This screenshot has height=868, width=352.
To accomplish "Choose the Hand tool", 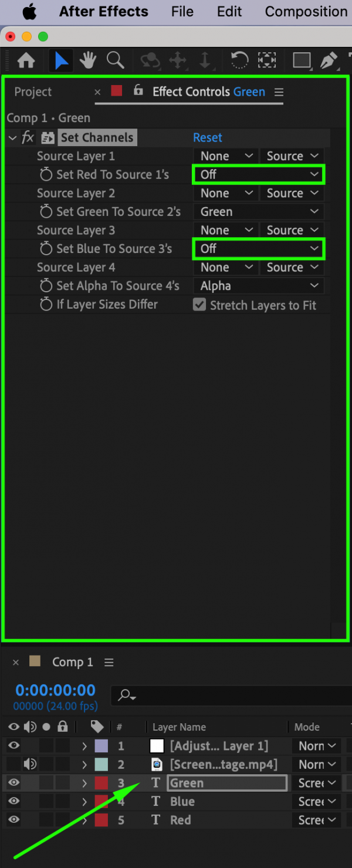I will pyautogui.click(x=88, y=60).
